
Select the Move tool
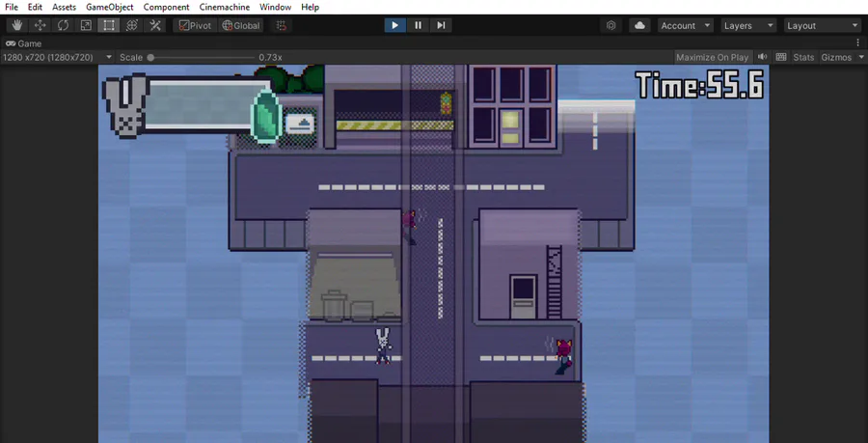click(40, 25)
